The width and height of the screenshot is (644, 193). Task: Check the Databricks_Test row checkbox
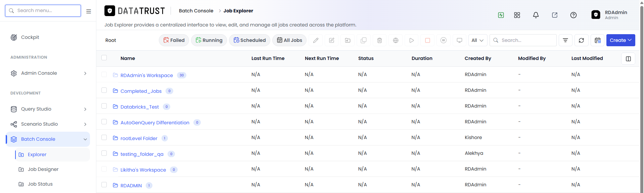coord(104,106)
